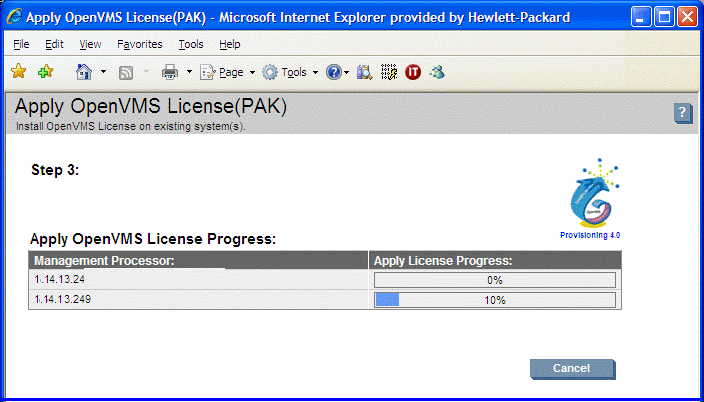Minimize the Internet Explorer window
The width and height of the screenshot is (704, 402).
[x=641, y=18]
